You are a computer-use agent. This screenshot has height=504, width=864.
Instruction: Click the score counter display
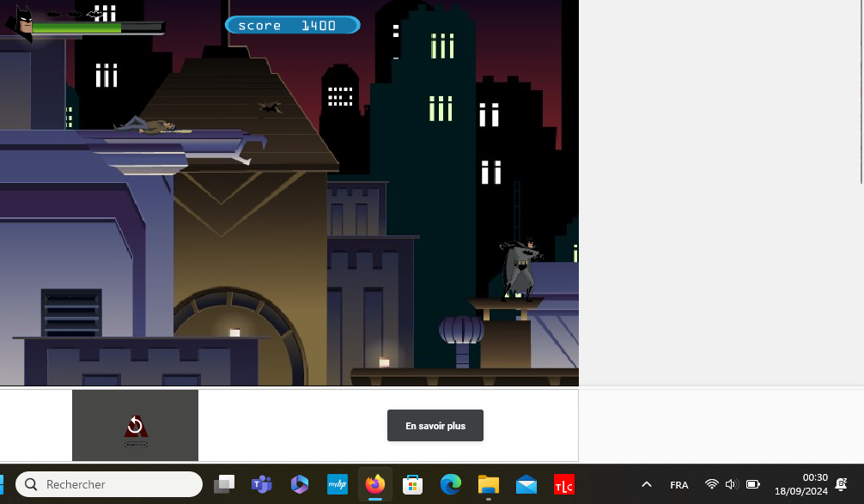(292, 26)
